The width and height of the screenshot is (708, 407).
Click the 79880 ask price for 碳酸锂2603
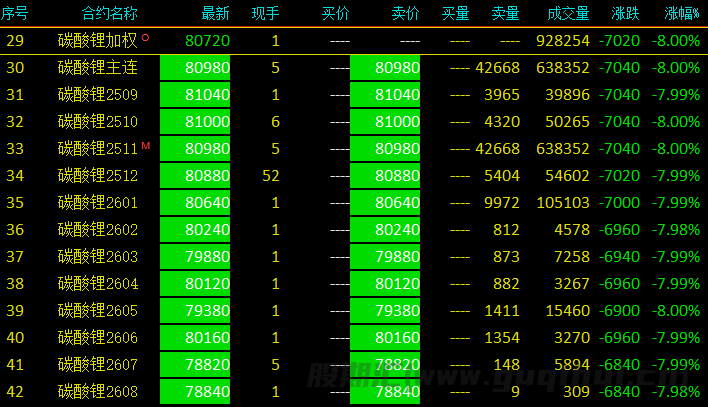(x=398, y=257)
